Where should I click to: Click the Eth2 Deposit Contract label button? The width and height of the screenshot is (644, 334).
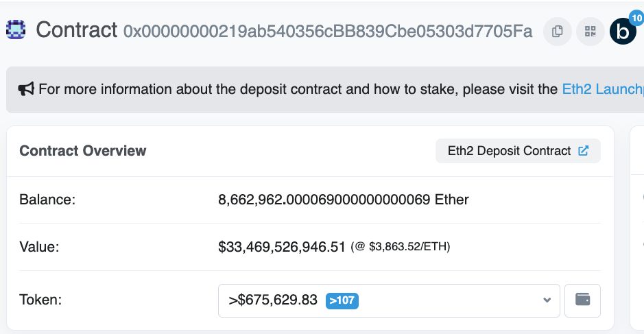tap(518, 151)
